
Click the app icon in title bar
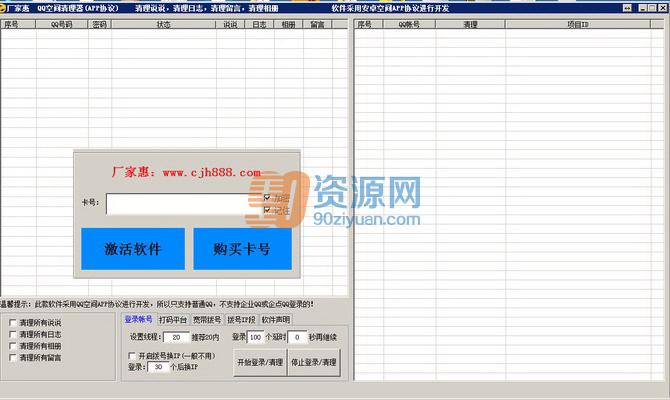coord(2,8)
